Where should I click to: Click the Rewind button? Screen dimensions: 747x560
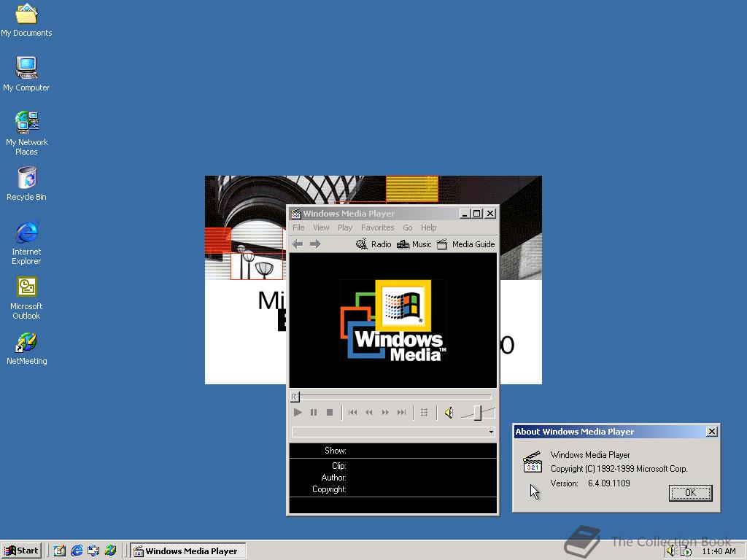coord(368,413)
